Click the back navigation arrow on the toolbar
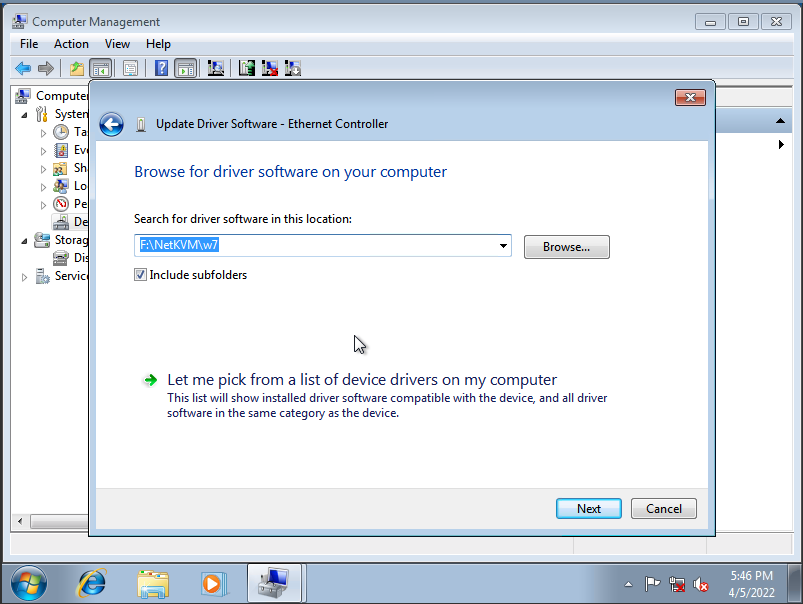803x604 pixels. coord(22,68)
